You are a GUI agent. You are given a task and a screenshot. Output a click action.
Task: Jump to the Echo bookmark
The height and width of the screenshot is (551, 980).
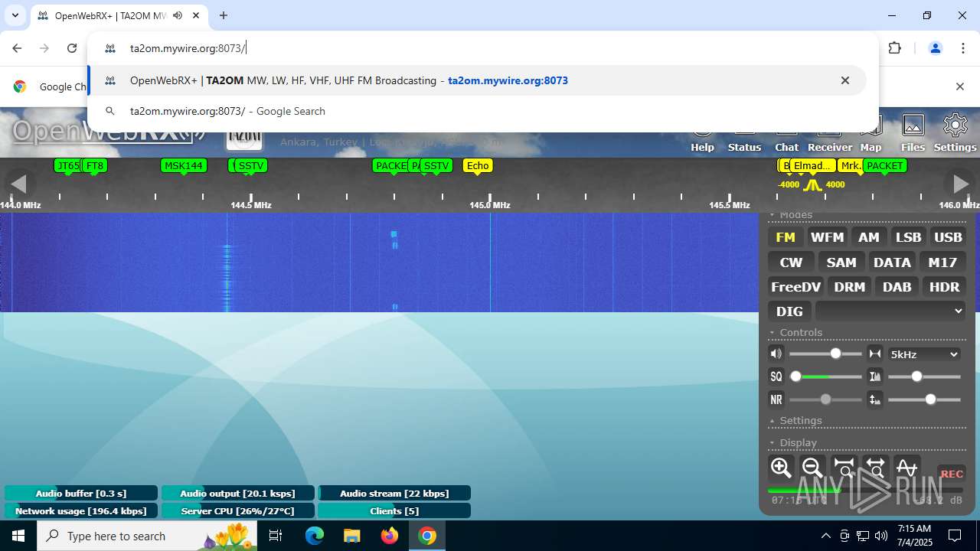[x=478, y=165]
